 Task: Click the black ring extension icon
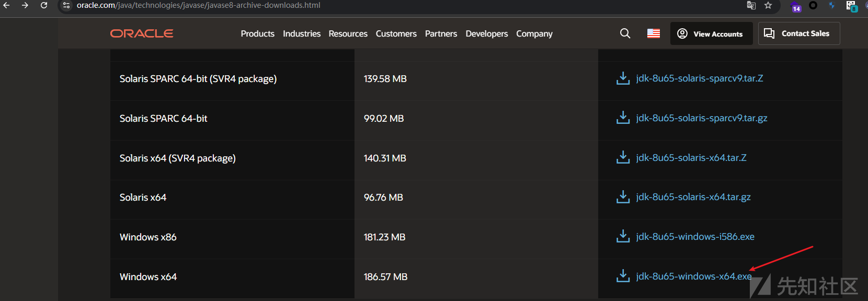coord(813,5)
